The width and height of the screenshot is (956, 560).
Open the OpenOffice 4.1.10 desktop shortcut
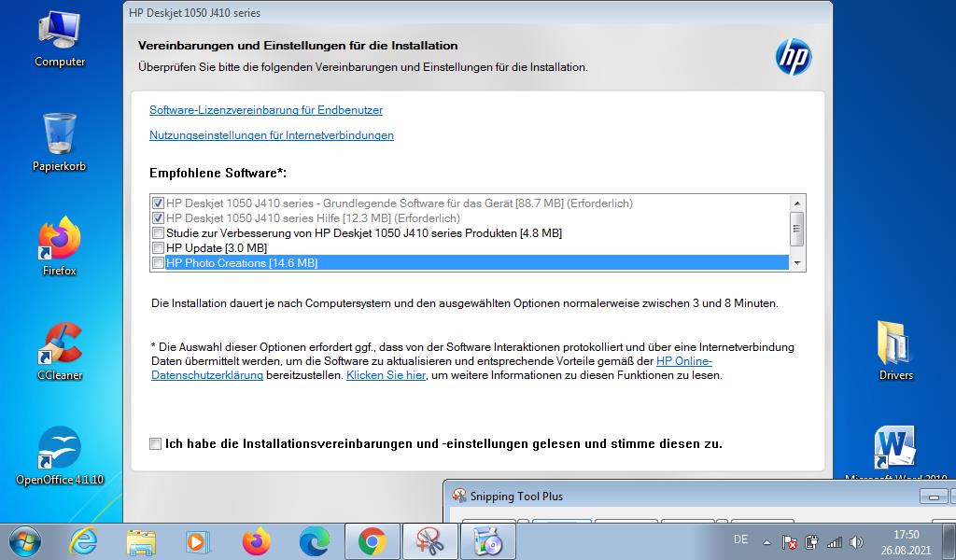click(x=59, y=455)
